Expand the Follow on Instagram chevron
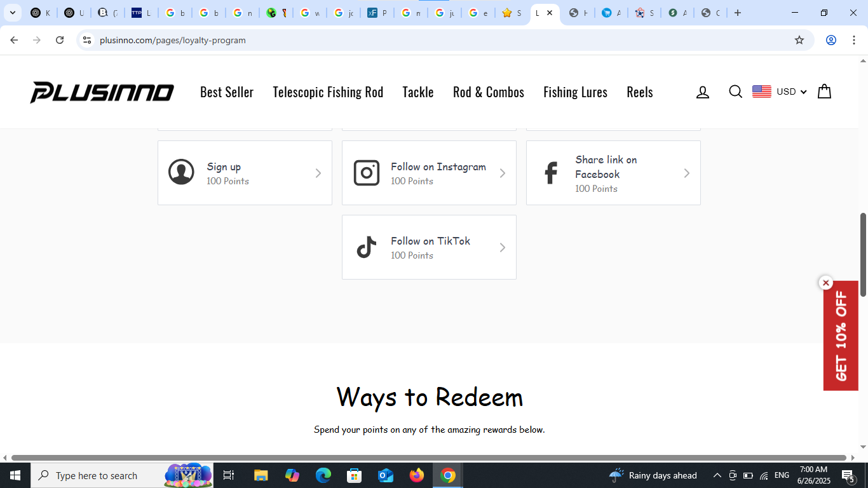Viewport: 868px width, 488px height. click(503, 173)
